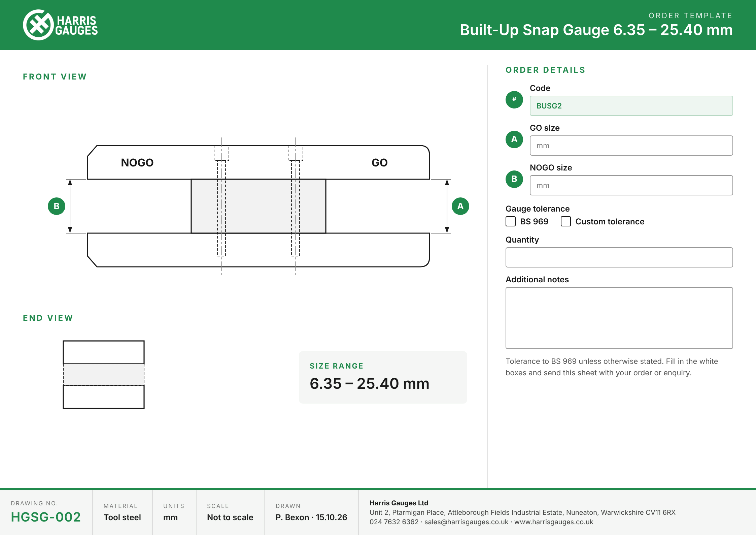Click the A badge next to GO size

[514, 139]
